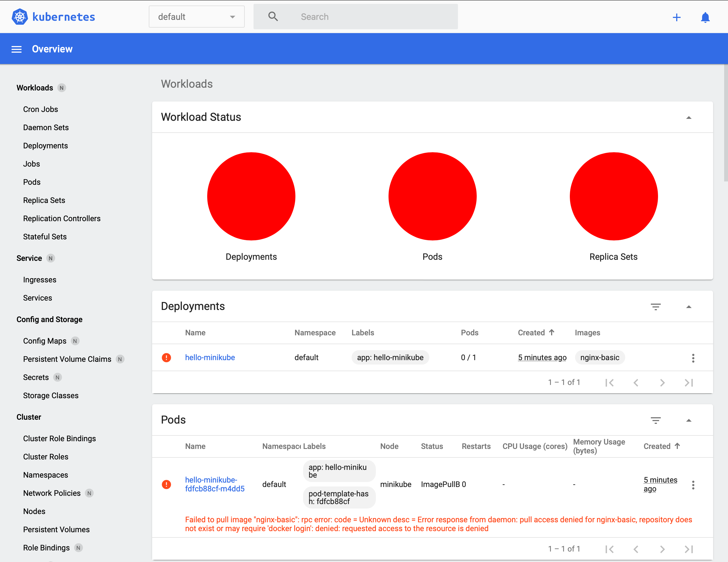
Task: Open Config Maps from the sidebar
Action: pyautogui.click(x=45, y=341)
